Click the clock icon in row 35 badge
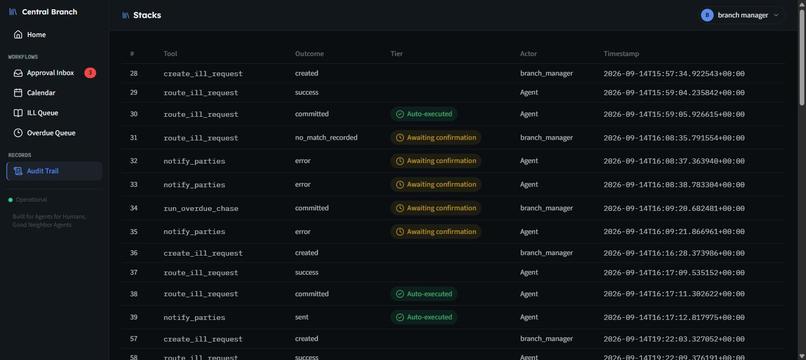The image size is (806, 360). coord(399,232)
